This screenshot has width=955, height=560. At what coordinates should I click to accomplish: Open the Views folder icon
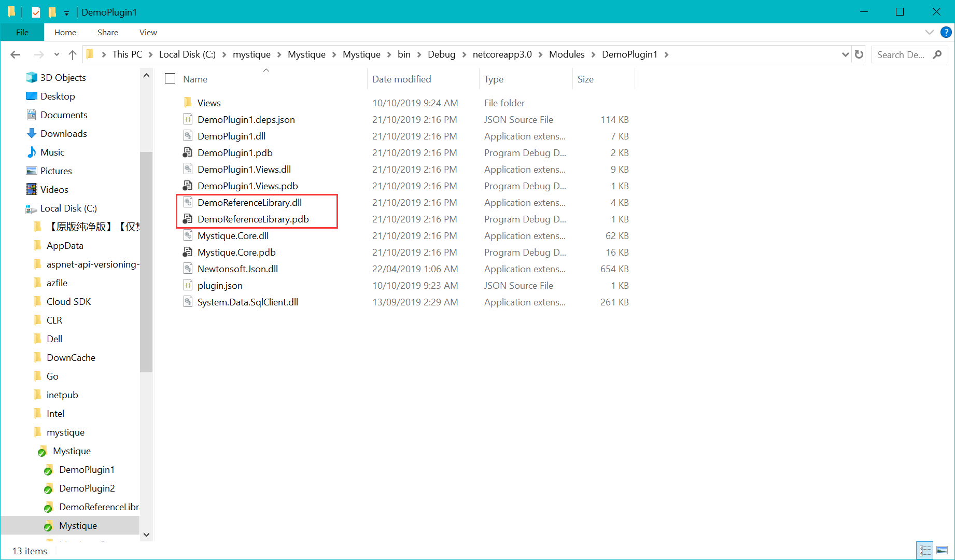pyautogui.click(x=188, y=103)
